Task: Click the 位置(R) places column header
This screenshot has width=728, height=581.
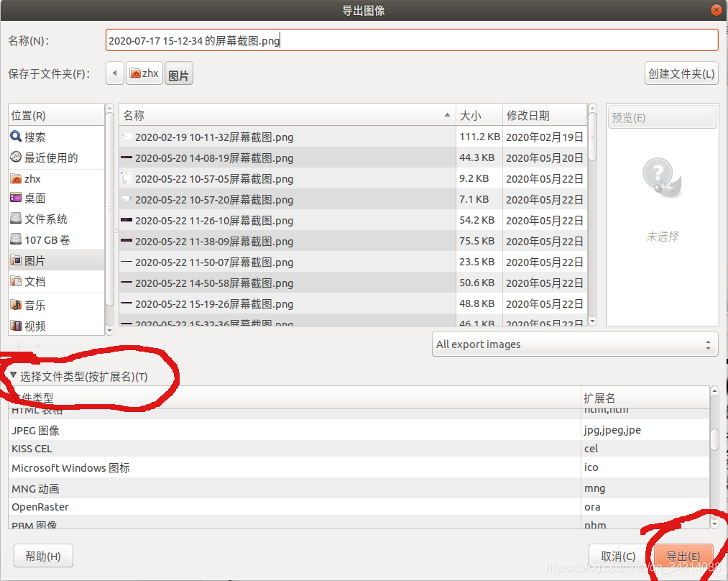Action: pyautogui.click(x=56, y=115)
